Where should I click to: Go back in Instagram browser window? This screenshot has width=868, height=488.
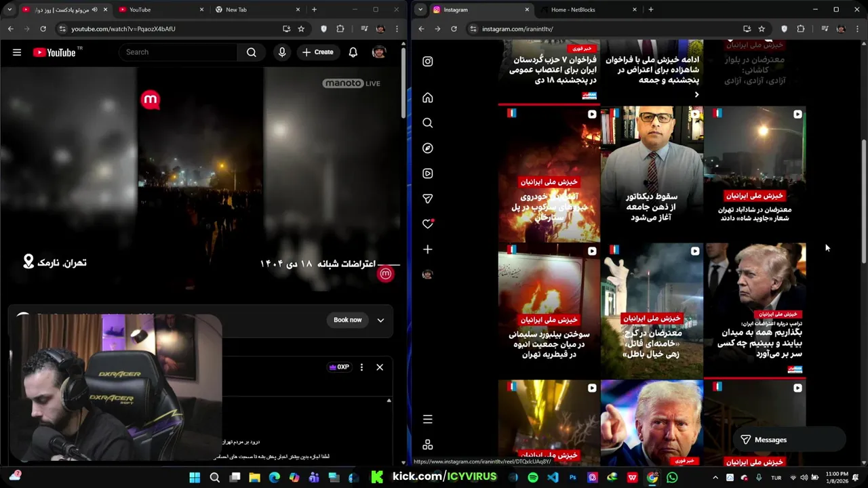coord(421,29)
